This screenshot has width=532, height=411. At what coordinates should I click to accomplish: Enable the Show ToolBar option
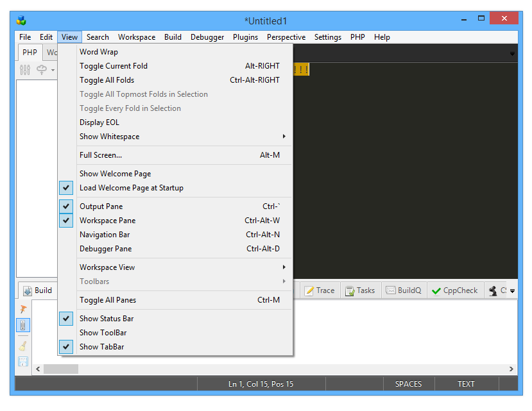click(103, 333)
